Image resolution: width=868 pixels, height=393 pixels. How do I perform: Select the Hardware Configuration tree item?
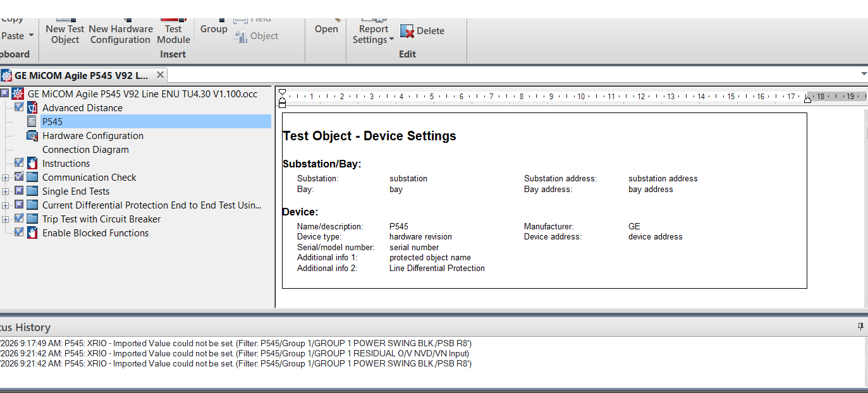point(93,135)
